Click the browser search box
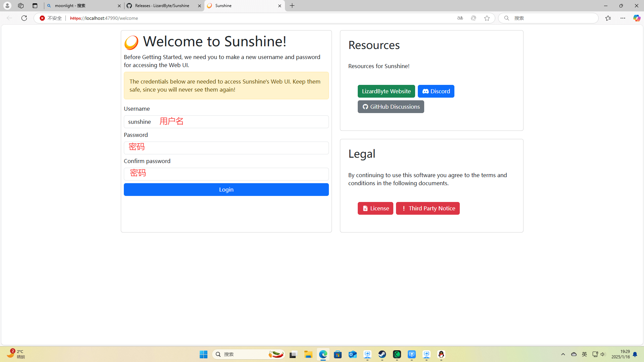The width and height of the screenshot is (644, 362). 548,18
